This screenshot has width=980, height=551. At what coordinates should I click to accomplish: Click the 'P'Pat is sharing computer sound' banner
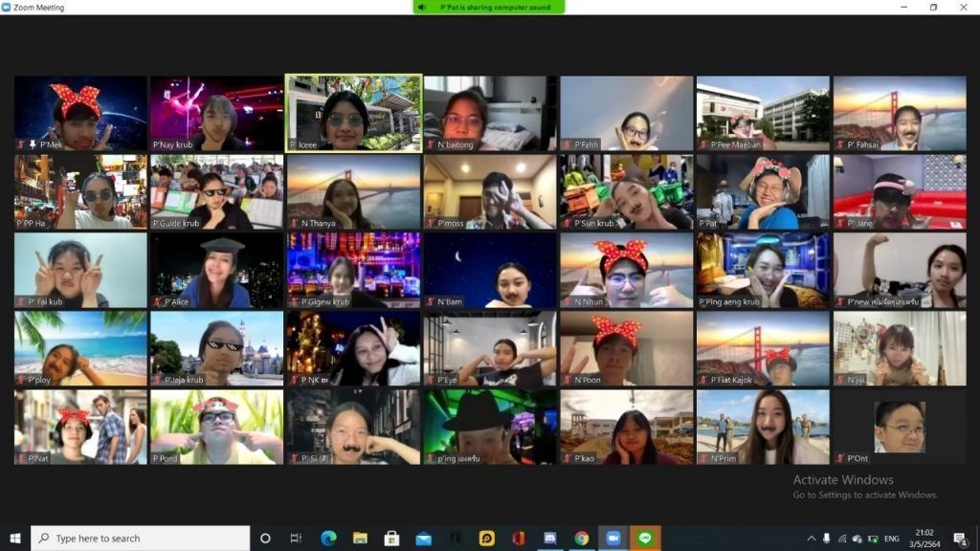[x=489, y=8]
